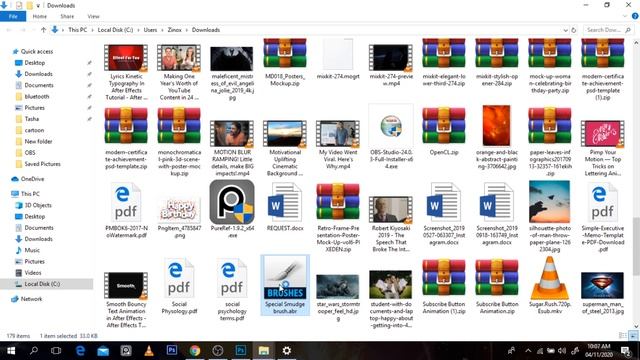Image resolution: width=640 pixels, height=360 pixels.
Task: Select OpenCL.zip archive
Action: [444, 131]
